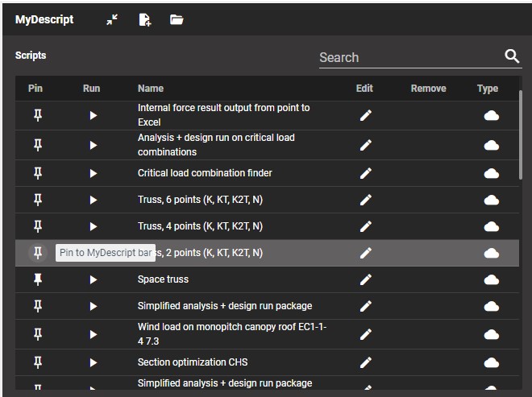Edit Simplified analysis + design run package
This screenshot has width=532, height=397.
tap(365, 306)
